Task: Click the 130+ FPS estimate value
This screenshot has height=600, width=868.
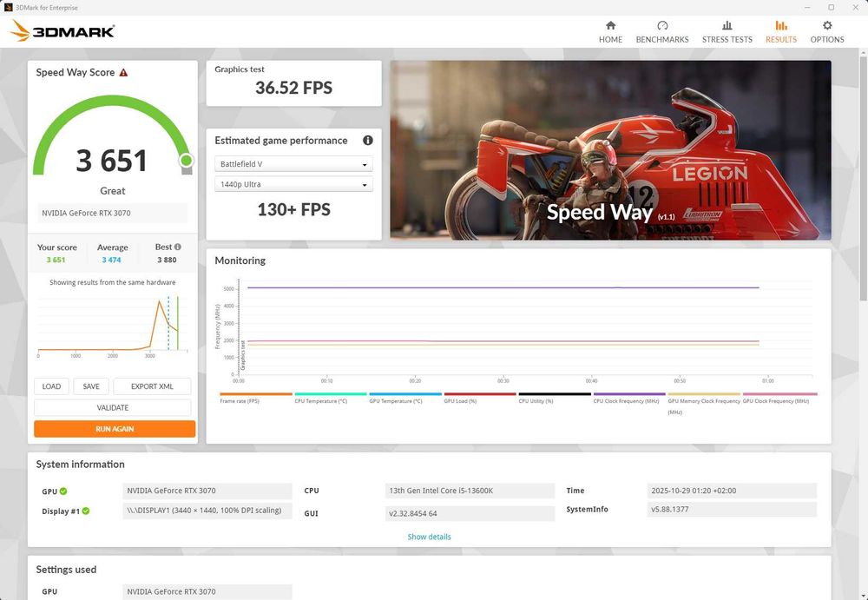Action: tap(294, 209)
